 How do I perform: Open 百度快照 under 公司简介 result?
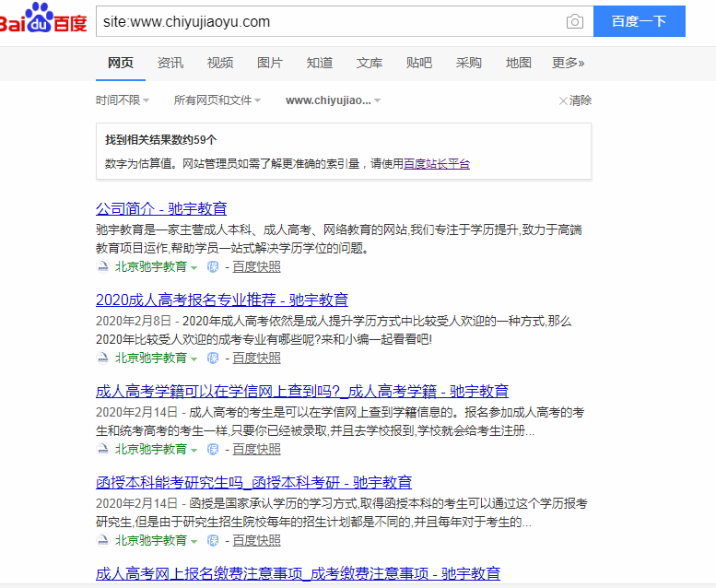pos(256,267)
